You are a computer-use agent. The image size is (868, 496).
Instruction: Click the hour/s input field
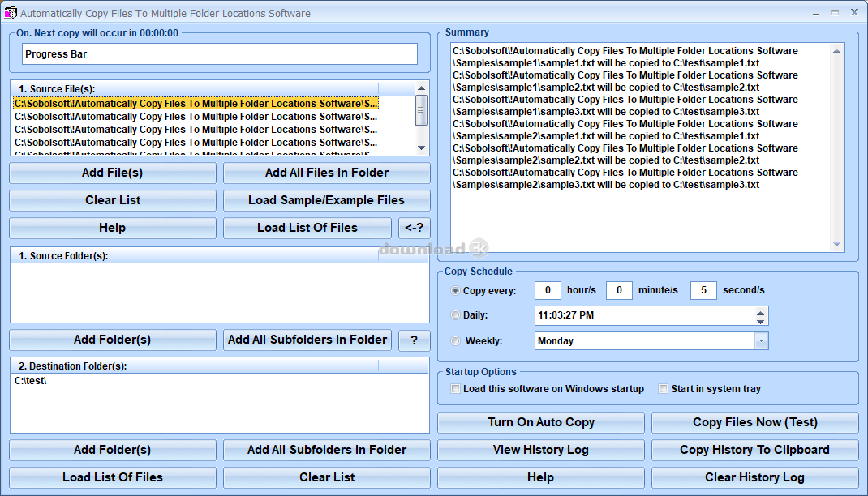click(x=548, y=290)
